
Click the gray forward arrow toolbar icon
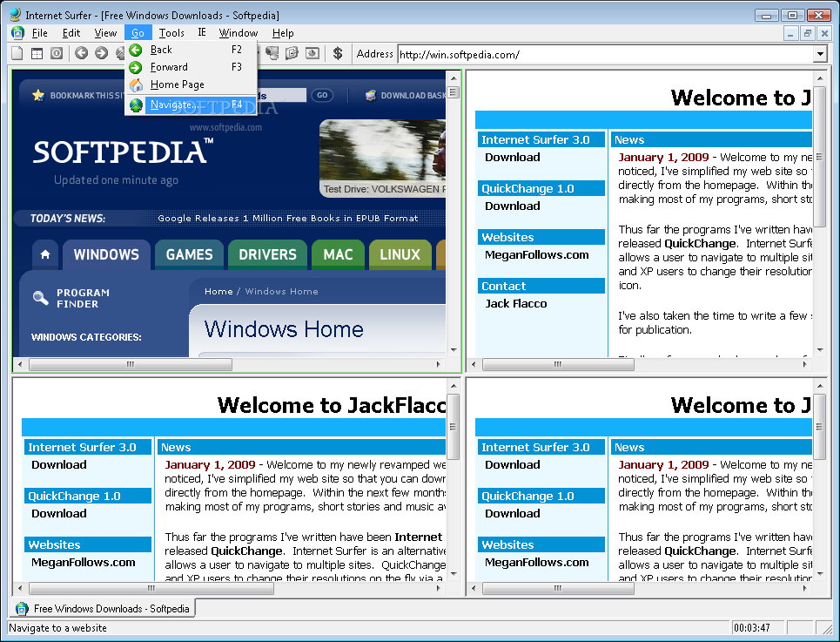101,53
